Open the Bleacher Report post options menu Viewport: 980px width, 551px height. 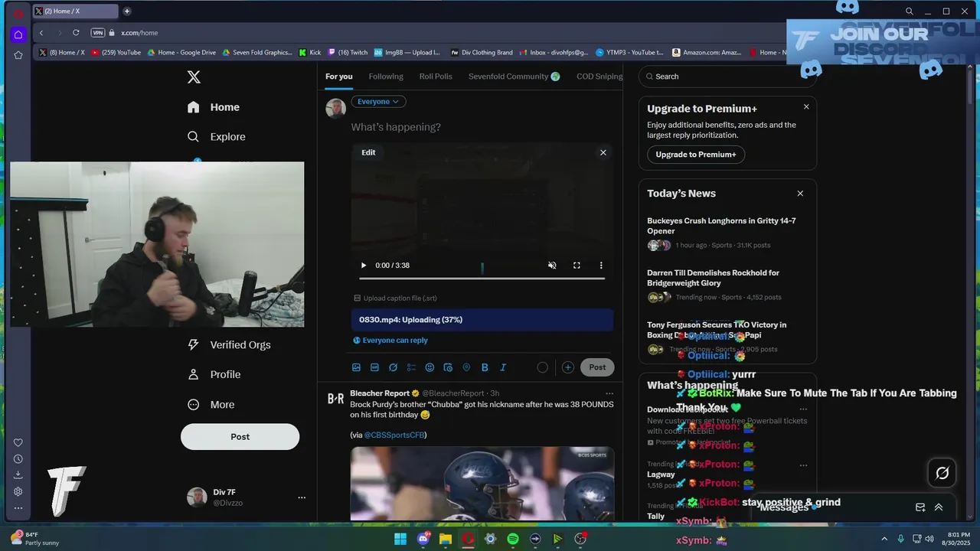click(x=609, y=393)
